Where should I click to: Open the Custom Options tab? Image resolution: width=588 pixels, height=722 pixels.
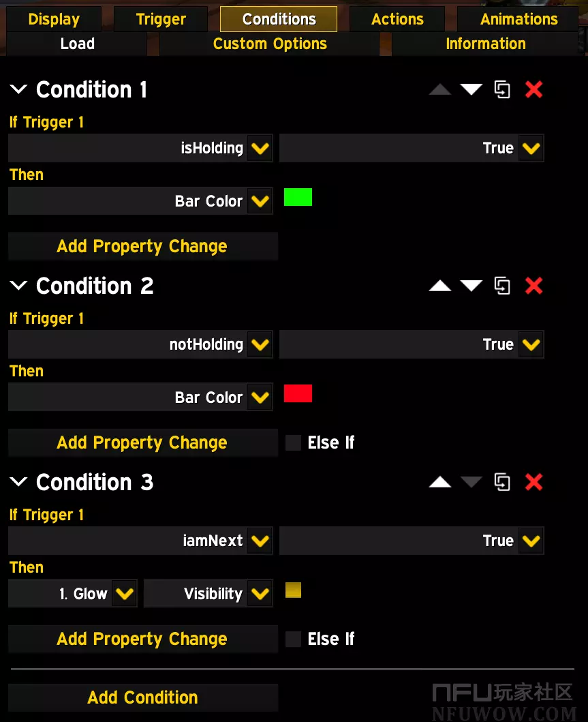270,44
